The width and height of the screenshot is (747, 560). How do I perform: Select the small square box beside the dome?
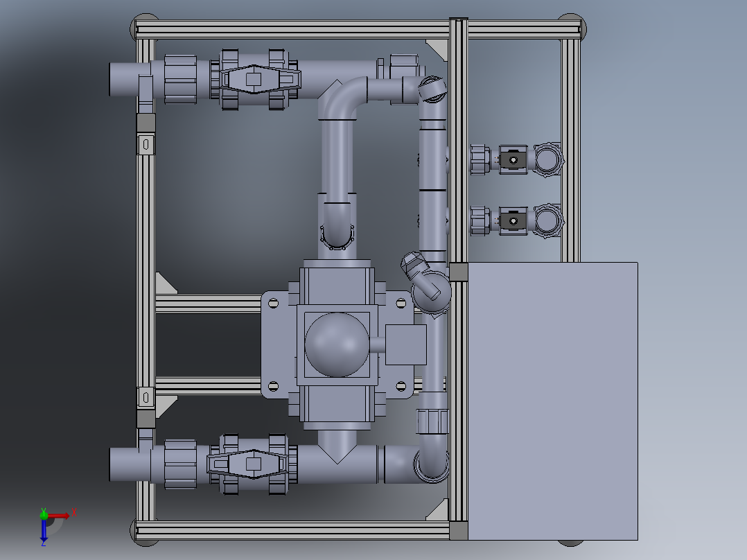pyautogui.click(x=406, y=344)
